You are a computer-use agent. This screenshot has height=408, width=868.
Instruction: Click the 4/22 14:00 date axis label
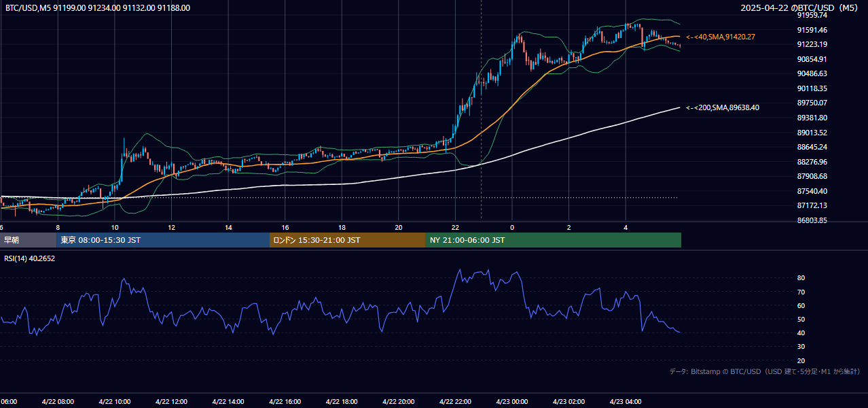pos(228,402)
